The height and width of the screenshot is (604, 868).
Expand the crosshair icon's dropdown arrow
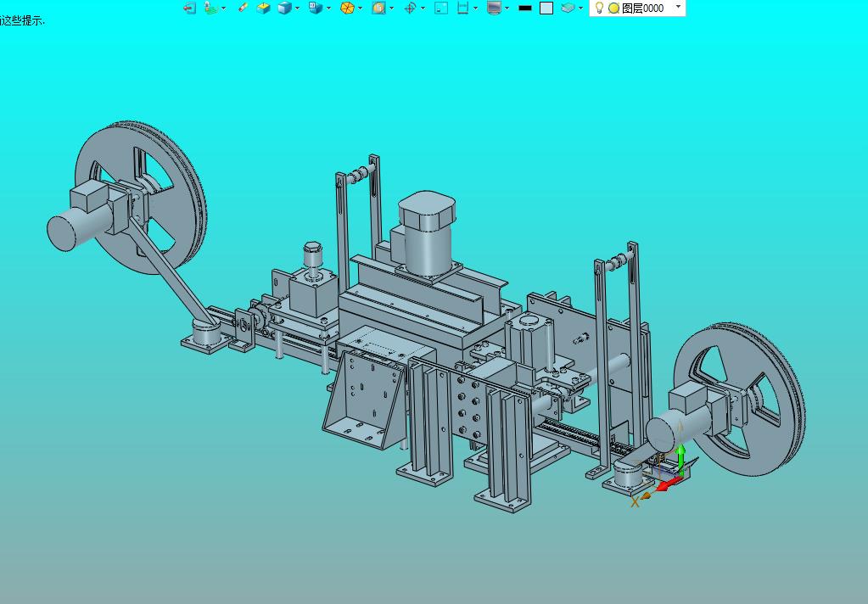click(x=423, y=8)
